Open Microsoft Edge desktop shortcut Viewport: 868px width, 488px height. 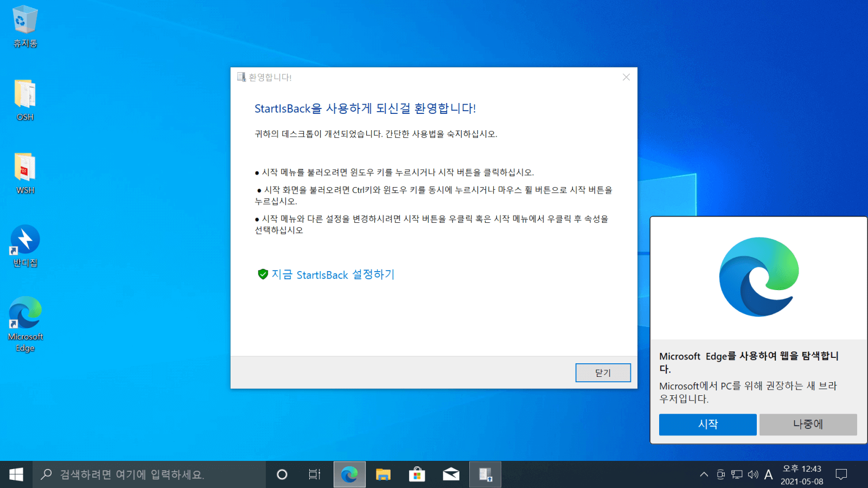pyautogui.click(x=25, y=324)
